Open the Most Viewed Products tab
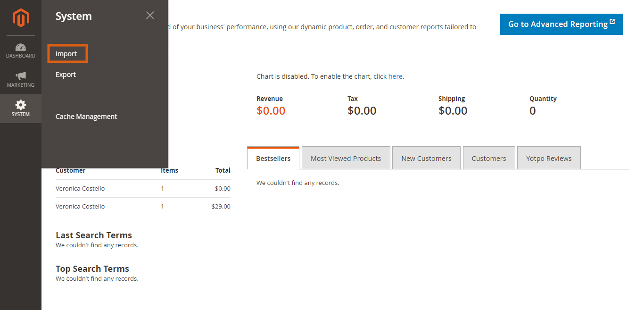This screenshot has width=644, height=310. [346, 159]
